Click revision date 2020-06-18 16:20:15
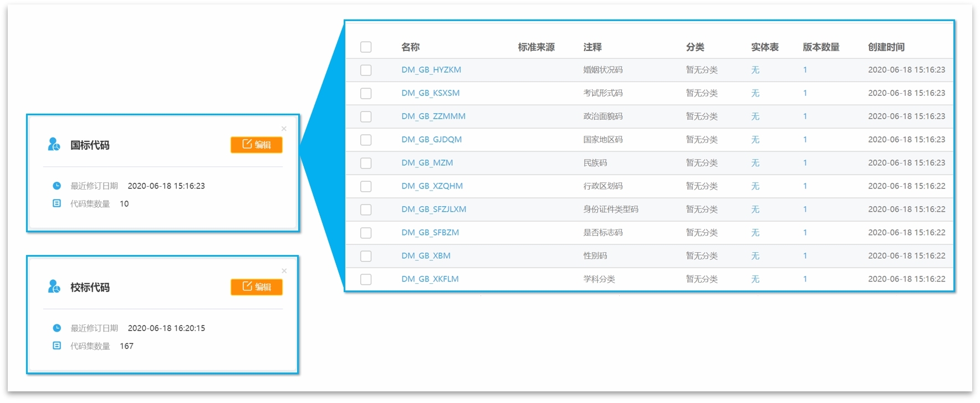980x403 pixels. [x=166, y=328]
